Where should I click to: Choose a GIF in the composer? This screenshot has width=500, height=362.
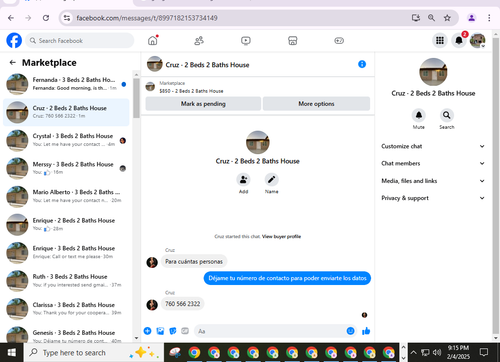(185, 331)
